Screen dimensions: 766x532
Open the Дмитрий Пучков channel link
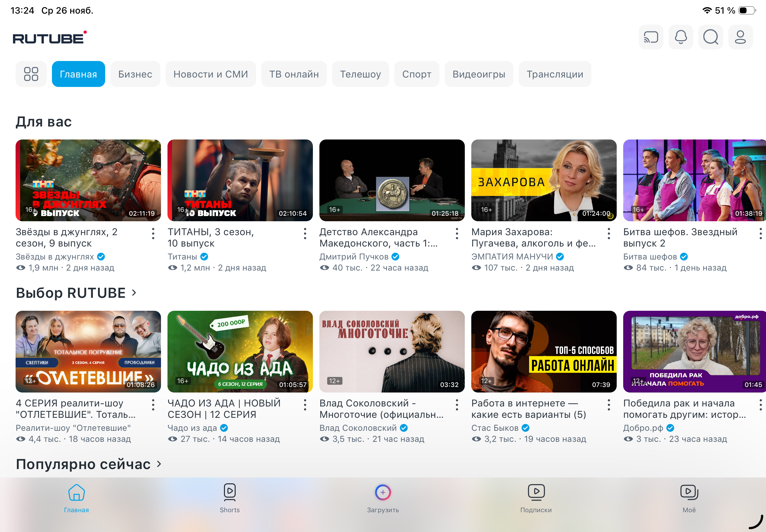(354, 257)
